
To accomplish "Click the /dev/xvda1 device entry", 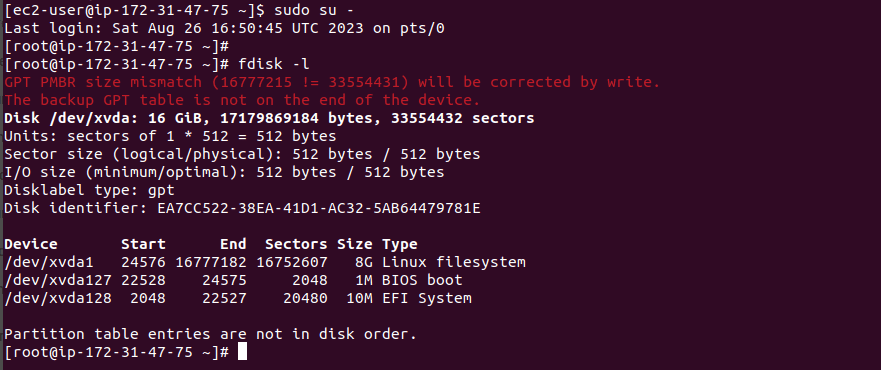I will pyautogui.click(x=49, y=262).
